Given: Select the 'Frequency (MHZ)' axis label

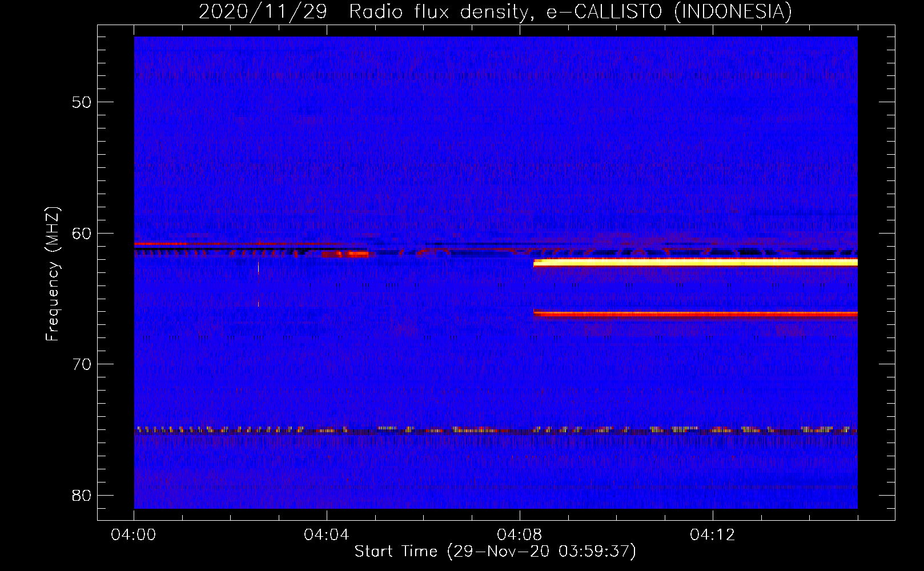Looking at the screenshot, I should 53,274.
